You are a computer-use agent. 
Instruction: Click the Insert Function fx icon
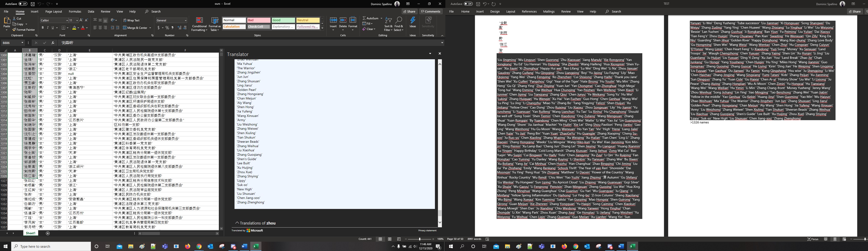pyautogui.click(x=53, y=43)
